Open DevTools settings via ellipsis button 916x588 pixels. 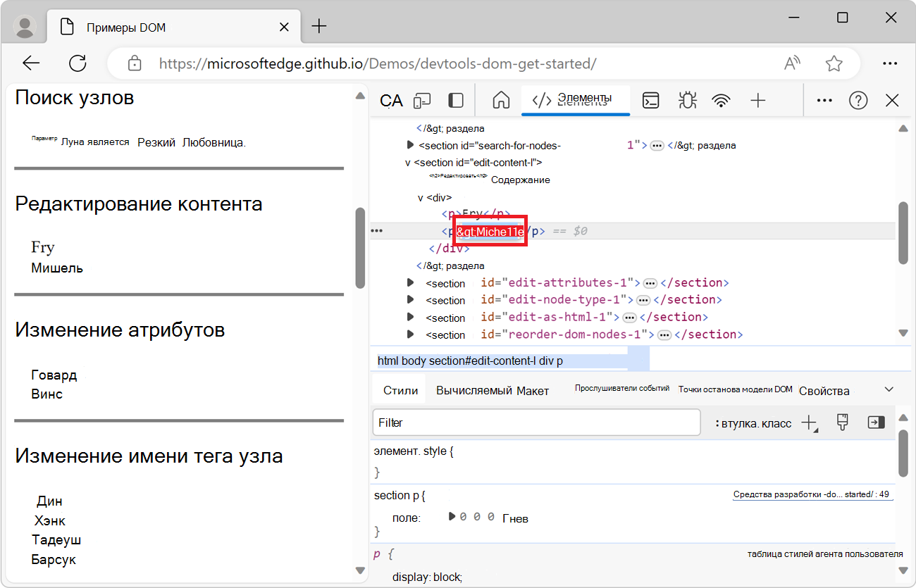pos(824,100)
